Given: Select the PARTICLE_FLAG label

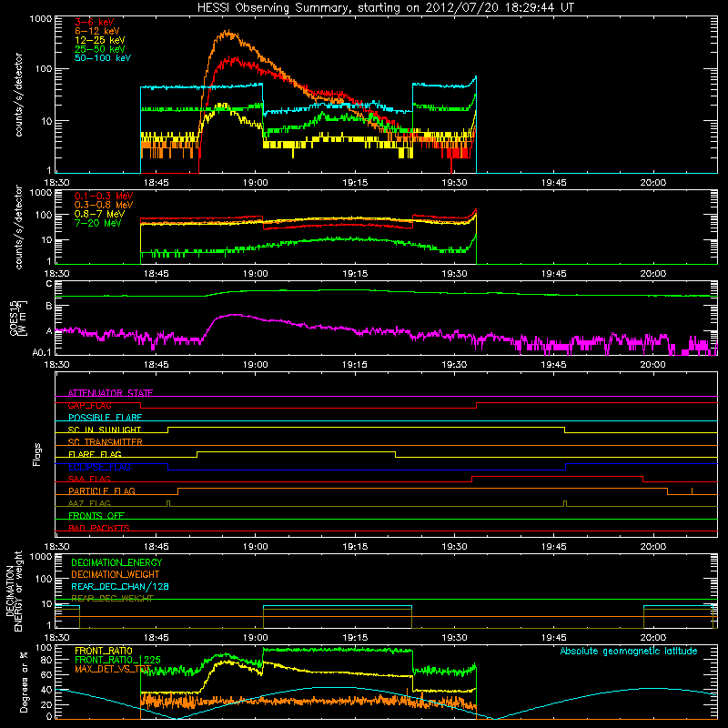Looking at the screenshot, I should pyautogui.click(x=102, y=491).
